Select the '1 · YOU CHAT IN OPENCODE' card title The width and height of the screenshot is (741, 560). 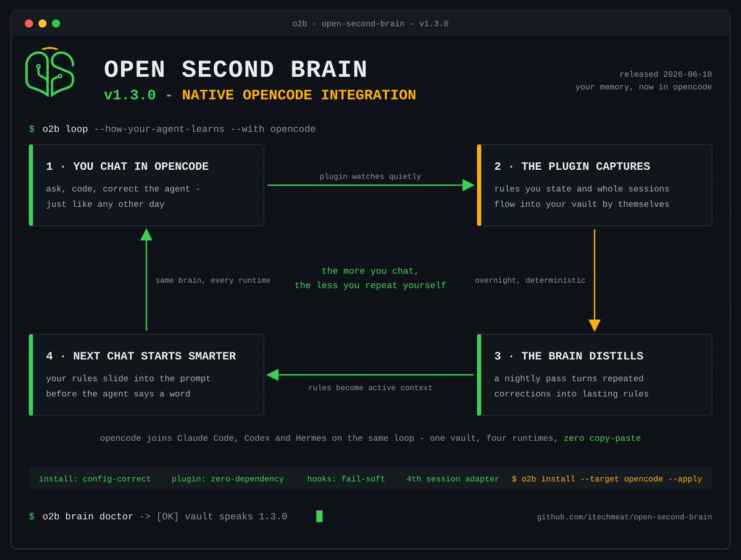click(127, 166)
